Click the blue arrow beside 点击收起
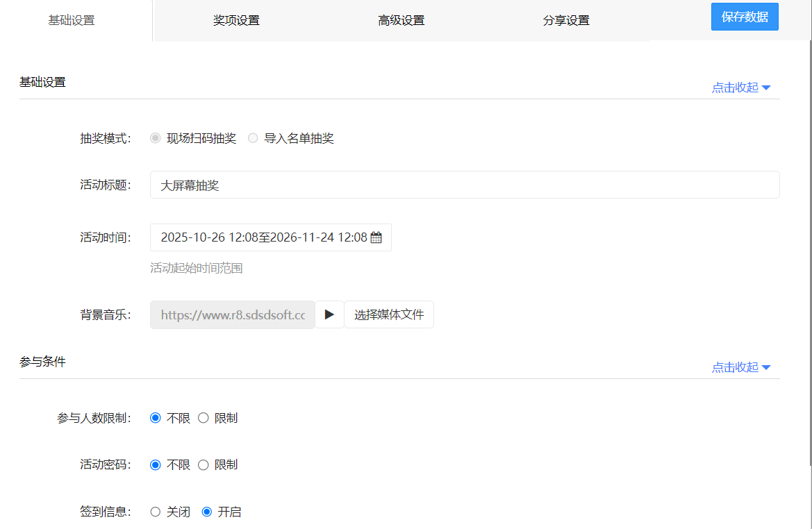This screenshot has width=812, height=529. tap(766, 87)
